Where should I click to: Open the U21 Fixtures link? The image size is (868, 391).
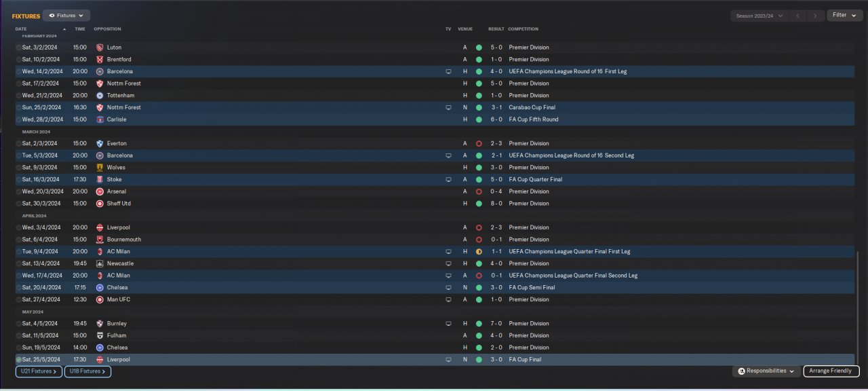coord(39,371)
